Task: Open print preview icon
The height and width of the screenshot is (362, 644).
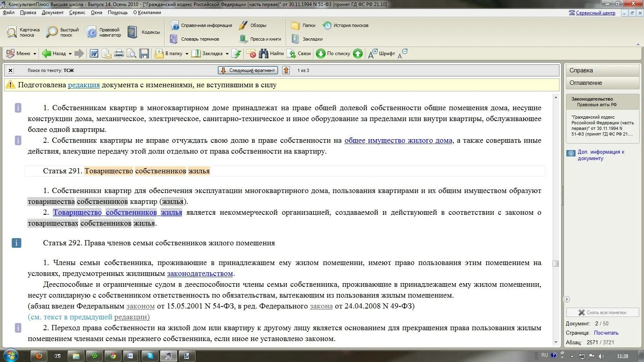Action: click(132, 53)
